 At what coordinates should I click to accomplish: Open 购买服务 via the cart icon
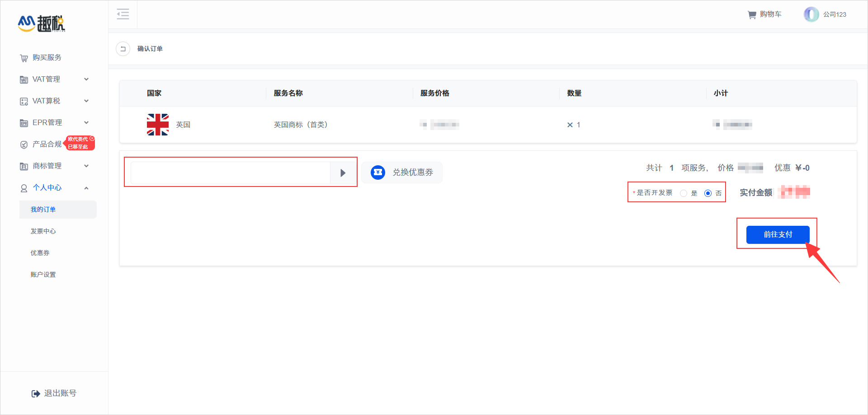click(24, 58)
